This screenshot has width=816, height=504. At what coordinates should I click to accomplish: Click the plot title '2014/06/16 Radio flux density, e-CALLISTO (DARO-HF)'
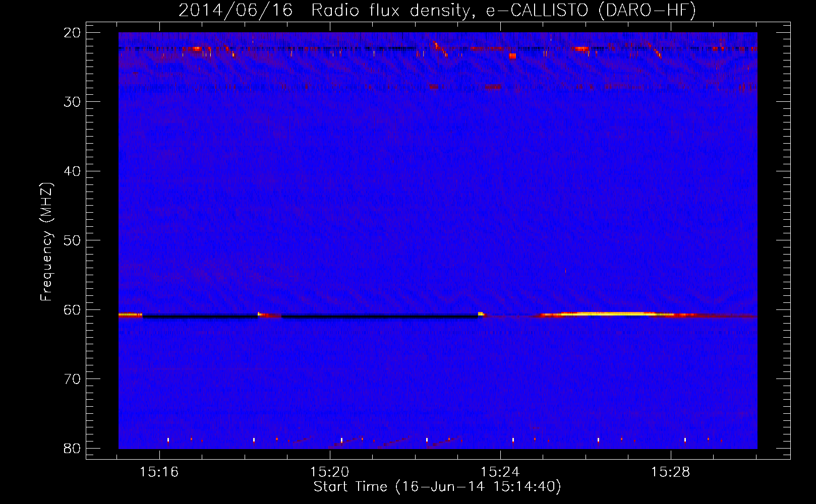pos(437,11)
